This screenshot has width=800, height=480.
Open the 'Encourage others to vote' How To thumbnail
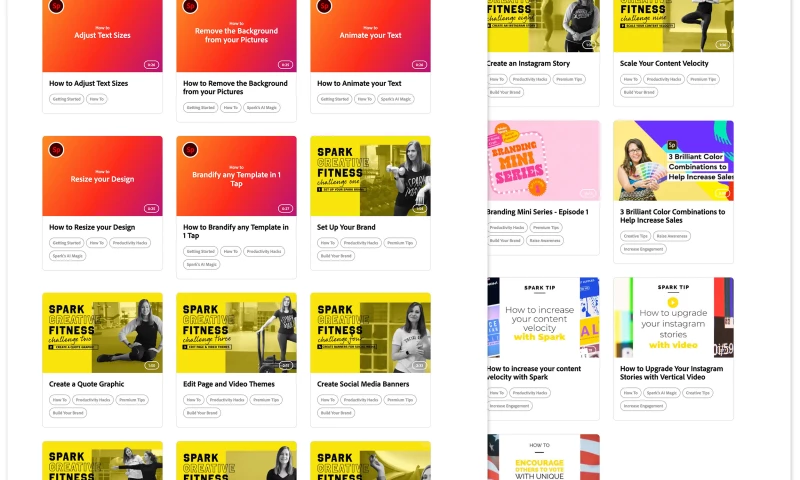pyautogui.click(x=543, y=457)
